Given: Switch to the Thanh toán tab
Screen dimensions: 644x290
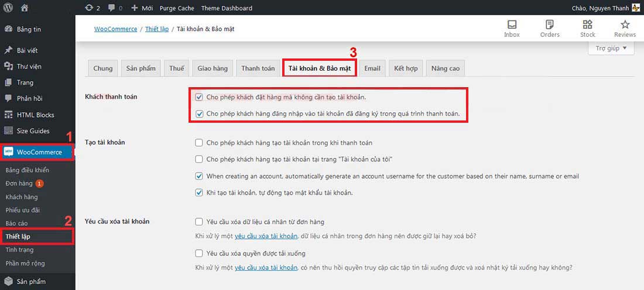Looking at the screenshot, I should (258, 68).
